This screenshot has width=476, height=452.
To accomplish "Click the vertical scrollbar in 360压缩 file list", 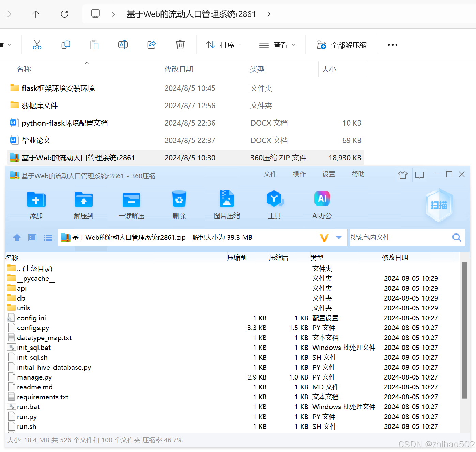I will click(x=464, y=330).
